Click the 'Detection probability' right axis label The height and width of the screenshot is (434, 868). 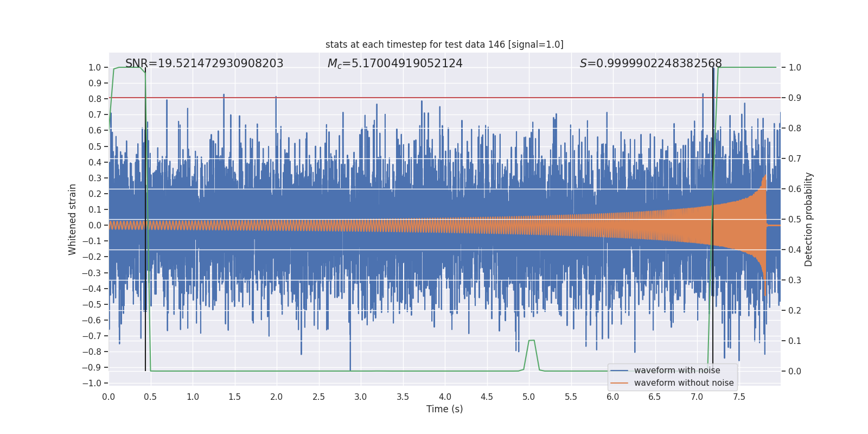tap(808, 219)
